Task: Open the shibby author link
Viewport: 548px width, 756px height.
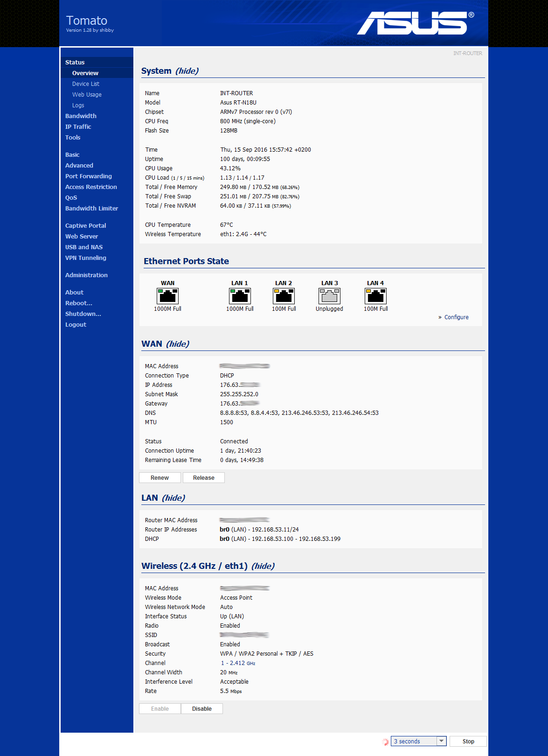Action: click(107, 30)
